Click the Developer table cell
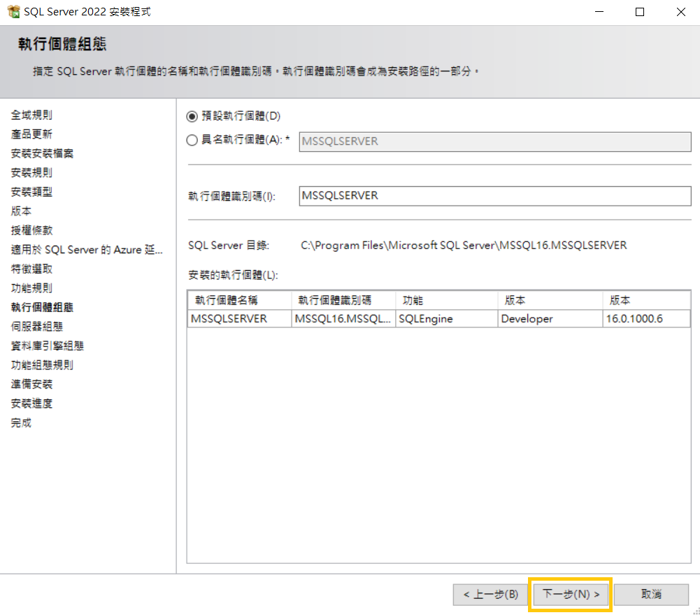700x615 pixels. pyautogui.click(x=550, y=319)
